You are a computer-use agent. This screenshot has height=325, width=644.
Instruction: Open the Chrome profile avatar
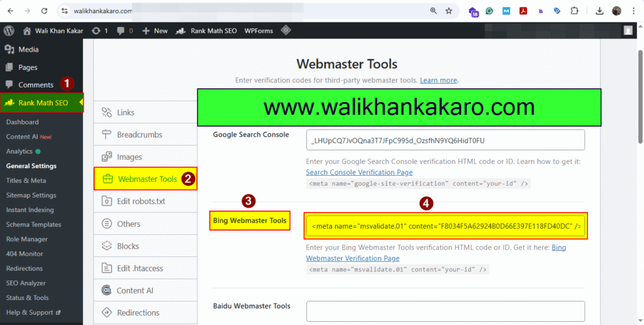point(616,11)
